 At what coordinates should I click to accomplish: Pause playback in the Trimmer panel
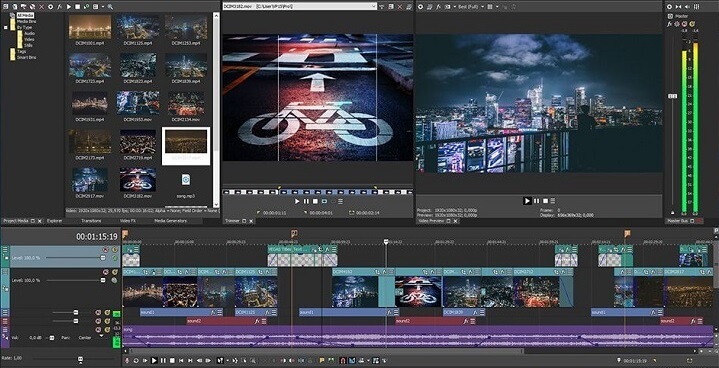[x=306, y=201]
